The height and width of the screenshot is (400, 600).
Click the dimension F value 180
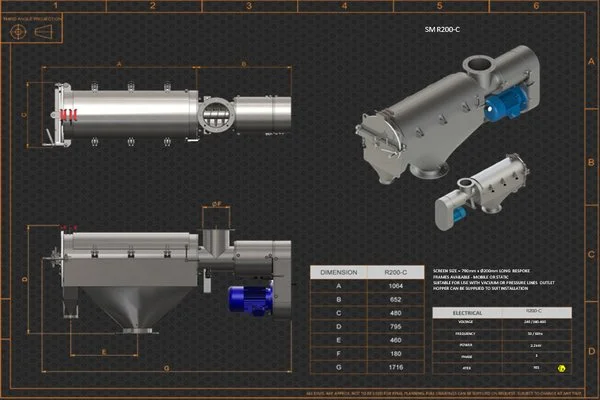click(x=396, y=354)
